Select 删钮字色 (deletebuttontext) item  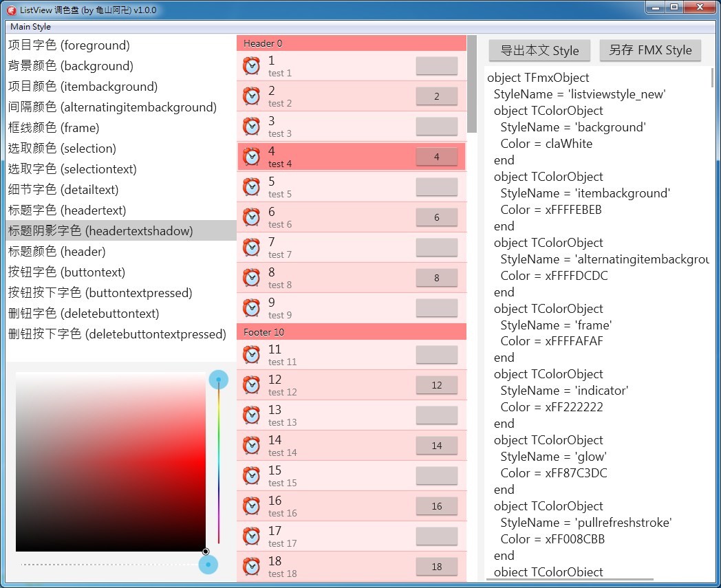coord(121,314)
